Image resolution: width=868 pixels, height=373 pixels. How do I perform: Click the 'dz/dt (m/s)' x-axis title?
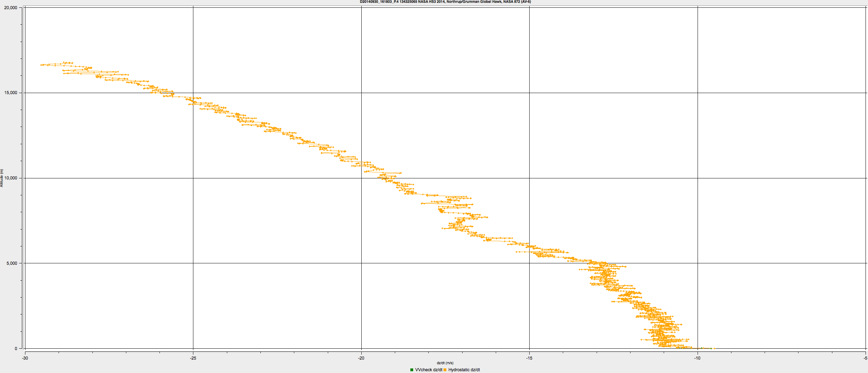click(445, 363)
